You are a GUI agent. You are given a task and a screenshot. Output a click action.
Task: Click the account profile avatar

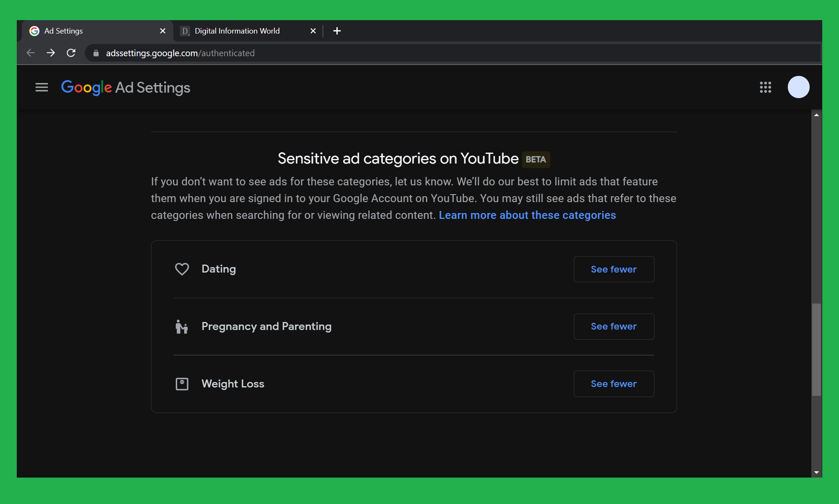(x=798, y=87)
